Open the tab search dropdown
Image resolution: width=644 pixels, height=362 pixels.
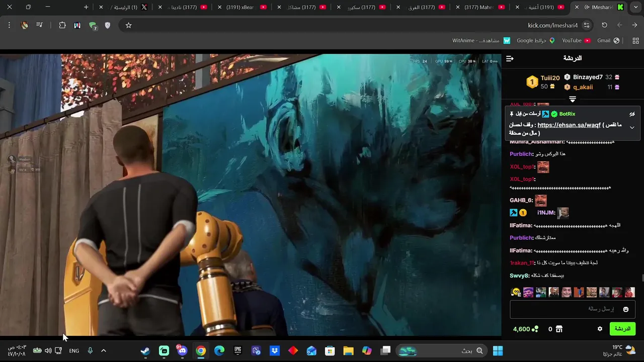coord(636,7)
